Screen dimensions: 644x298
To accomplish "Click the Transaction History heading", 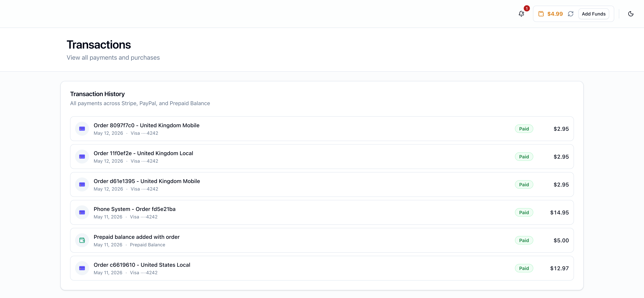I will click(x=97, y=94).
